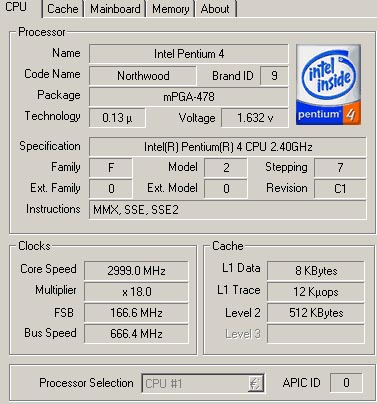Click the Name field showing Intel Pentium 4
The height and width of the screenshot is (404, 377).
point(189,54)
